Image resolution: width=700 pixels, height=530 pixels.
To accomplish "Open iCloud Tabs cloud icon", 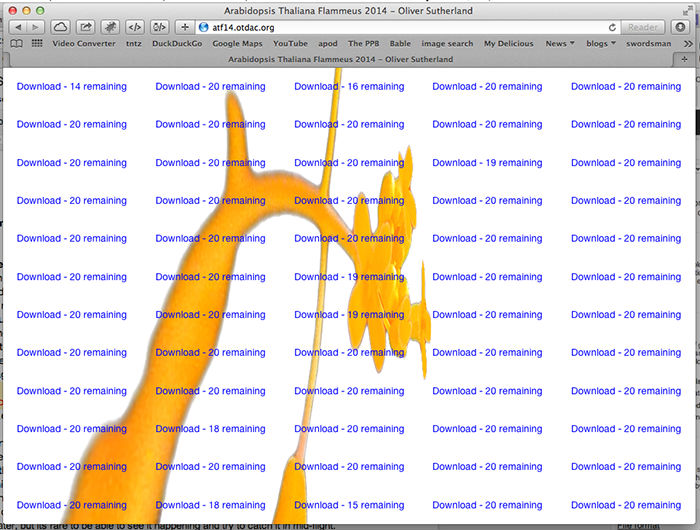I will [x=61, y=27].
